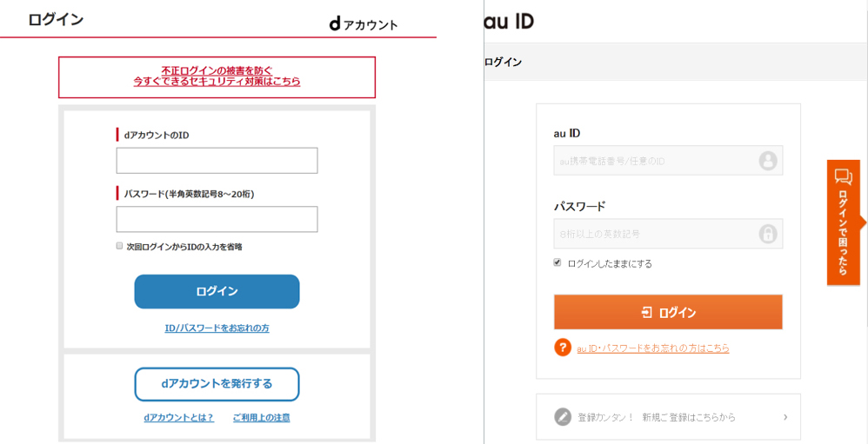
Task: Expand new registration row chevron arrow
Action: coord(785,417)
